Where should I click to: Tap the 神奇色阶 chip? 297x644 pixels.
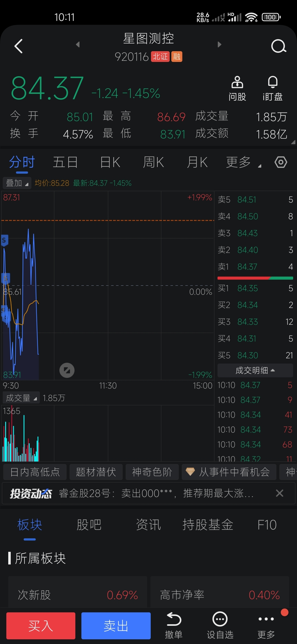152,472
